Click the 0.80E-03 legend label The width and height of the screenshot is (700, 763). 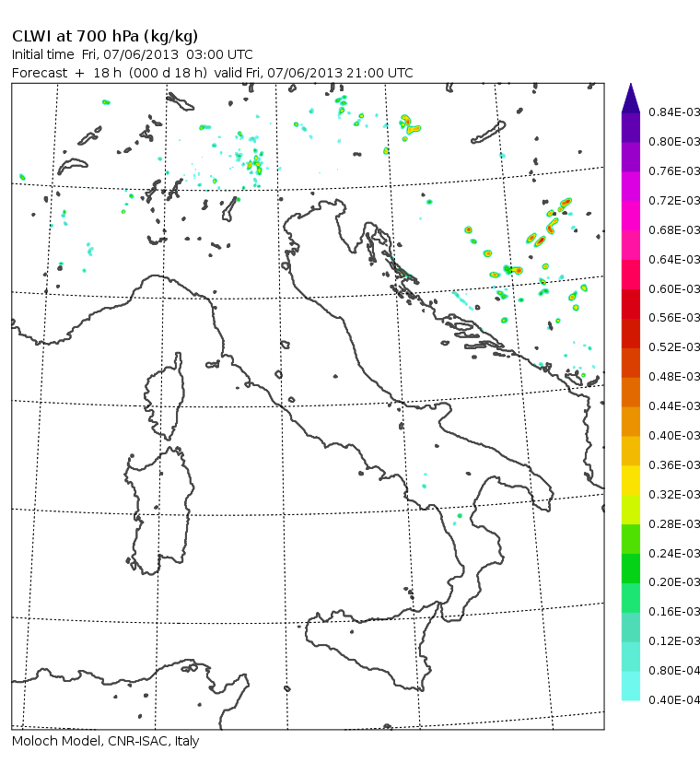click(x=674, y=142)
